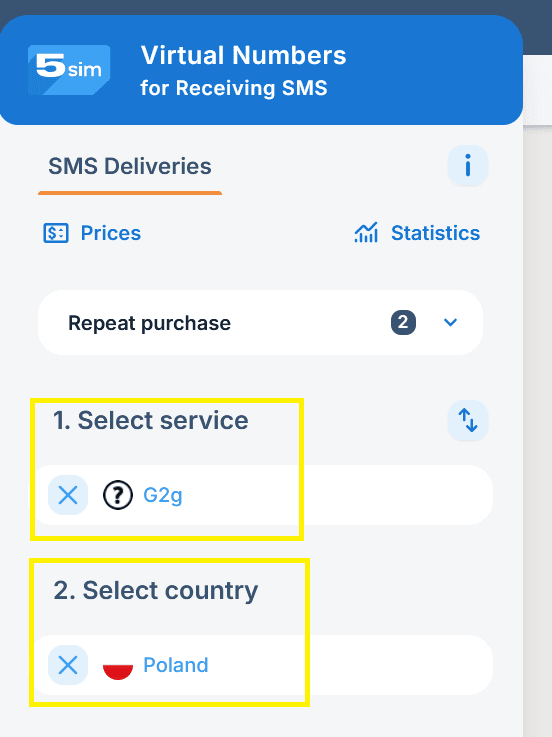Image resolution: width=552 pixels, height=737 pixels.
Task: Clear the selected G2g service with X
Action: tap(68, 495)
